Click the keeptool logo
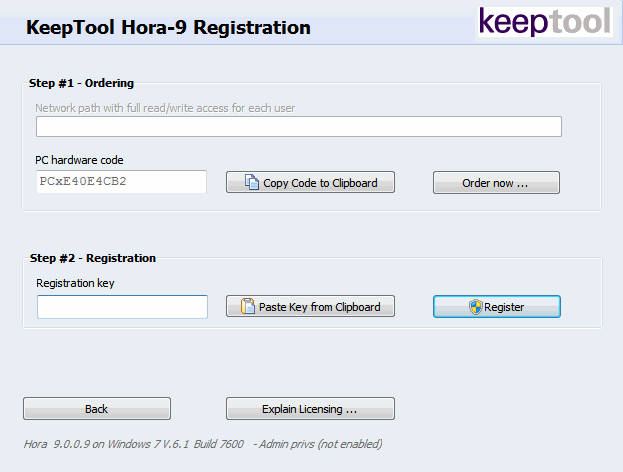 click(545, 22)
